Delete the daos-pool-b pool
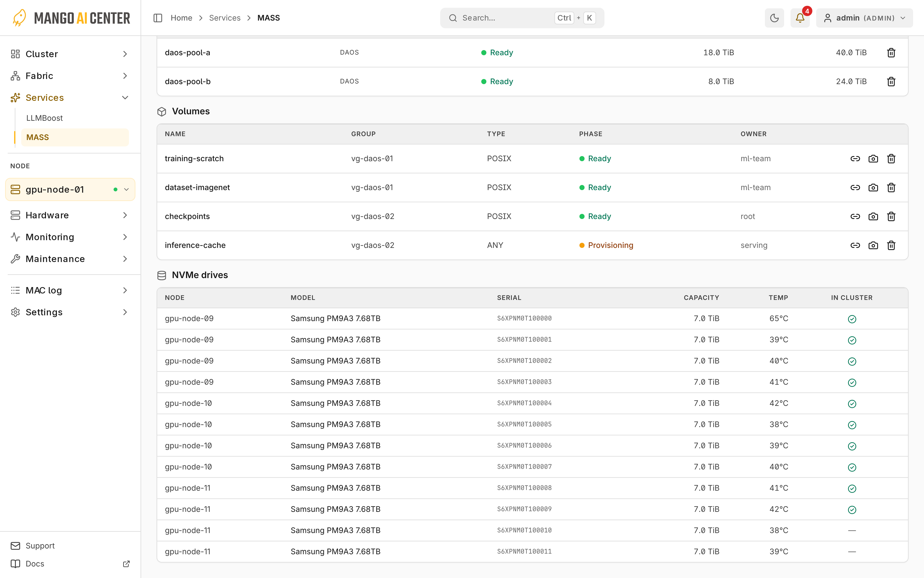This screenshot has width=924, height=578. point(891,81)
